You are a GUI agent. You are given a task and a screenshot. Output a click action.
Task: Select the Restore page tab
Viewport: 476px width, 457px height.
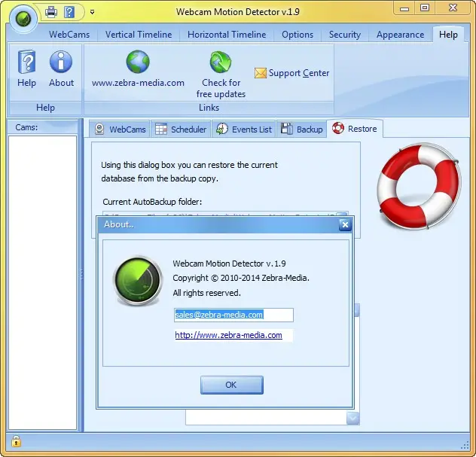tap(354, 129)
